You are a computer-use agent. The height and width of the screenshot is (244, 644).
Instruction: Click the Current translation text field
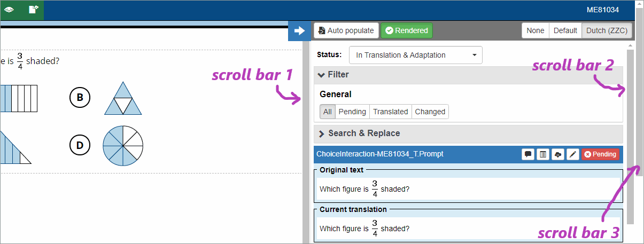468,228
